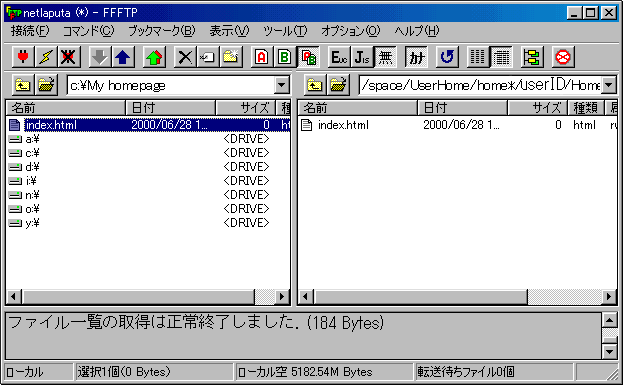
Task: Sort remote list by 種類 column header
Action: pos(586,108)
